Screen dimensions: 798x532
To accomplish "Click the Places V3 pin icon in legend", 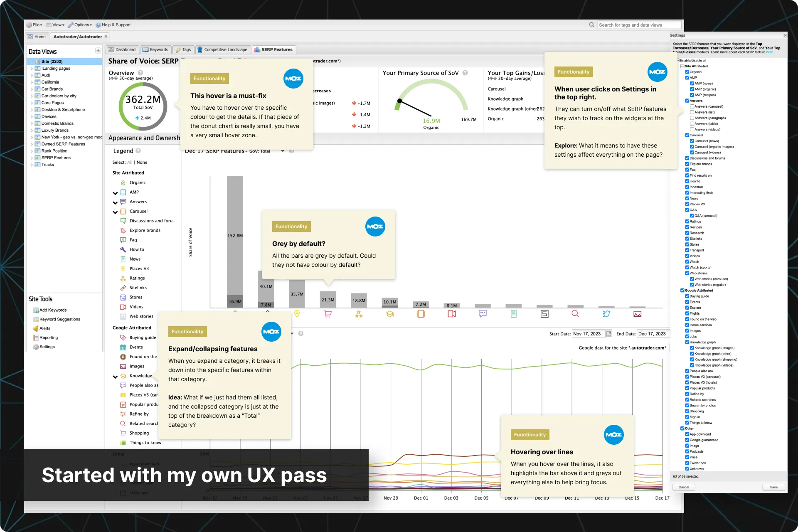I will tap(123, 268).
